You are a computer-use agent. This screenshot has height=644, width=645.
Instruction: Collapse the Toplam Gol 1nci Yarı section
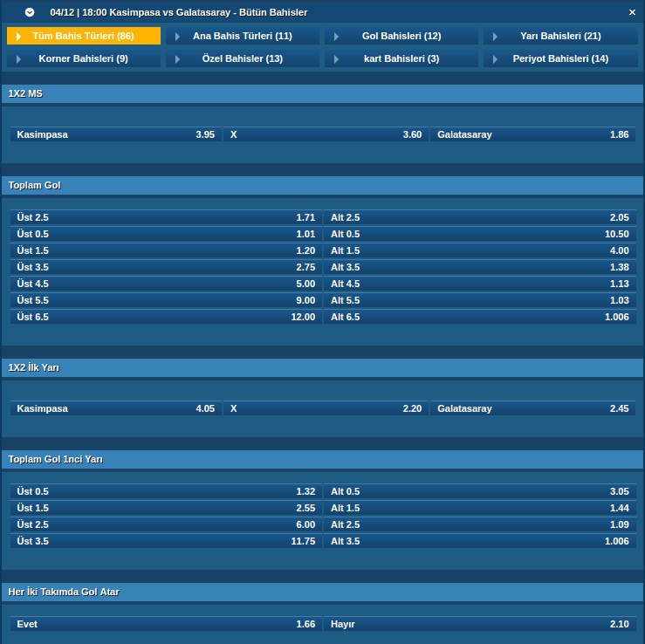(323, 459)
